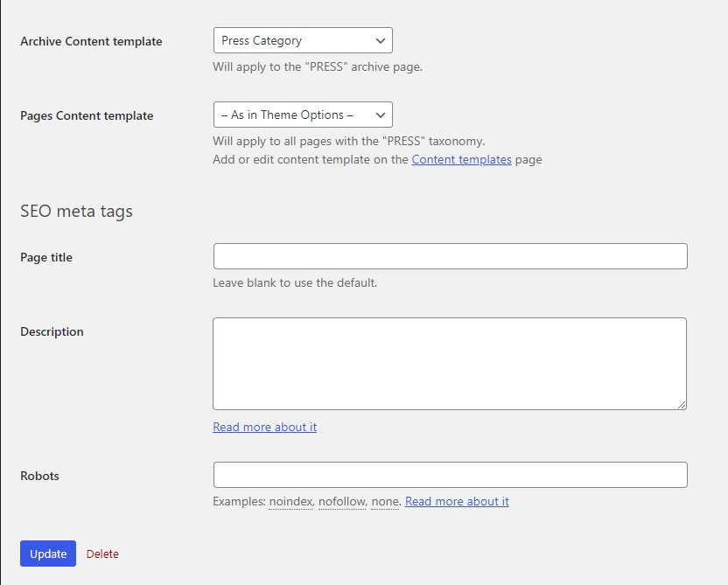
Task: Click inside the Description text area
Action: [x=449, y=363]
